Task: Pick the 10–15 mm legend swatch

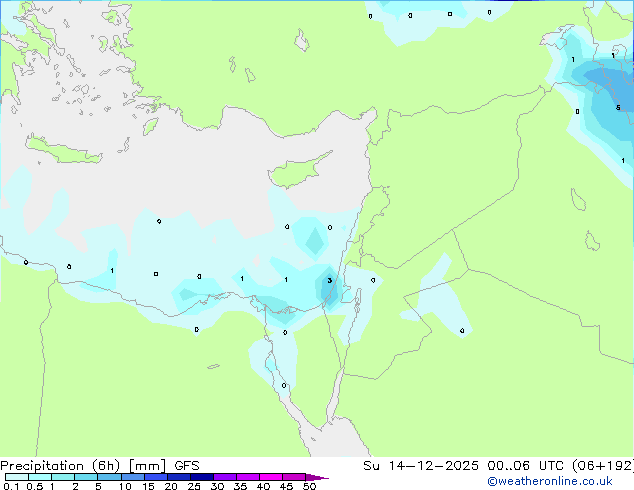Action: tap(132, 477)
